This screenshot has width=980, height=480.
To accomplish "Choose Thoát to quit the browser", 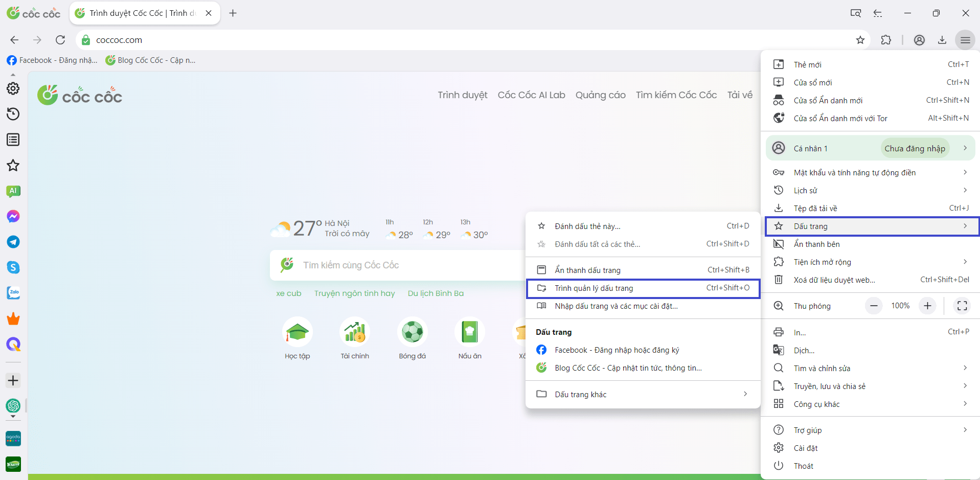I will pos(871,466).
